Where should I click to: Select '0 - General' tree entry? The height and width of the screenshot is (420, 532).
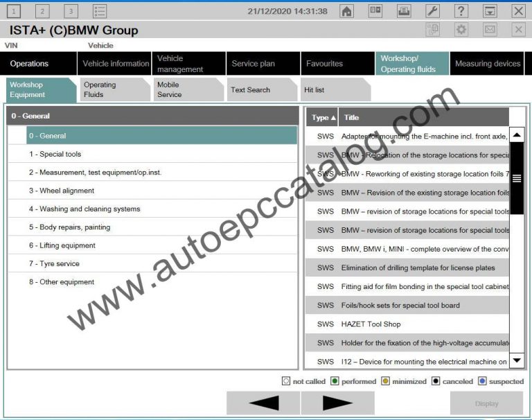pyautogui.click(x=161, y=135)
